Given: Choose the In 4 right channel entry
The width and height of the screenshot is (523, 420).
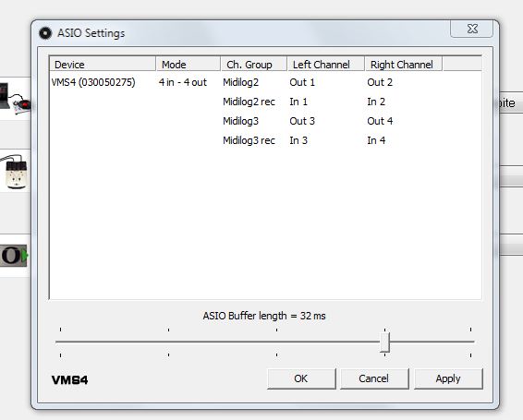Looking at the screenshot, I should point(376,140).
